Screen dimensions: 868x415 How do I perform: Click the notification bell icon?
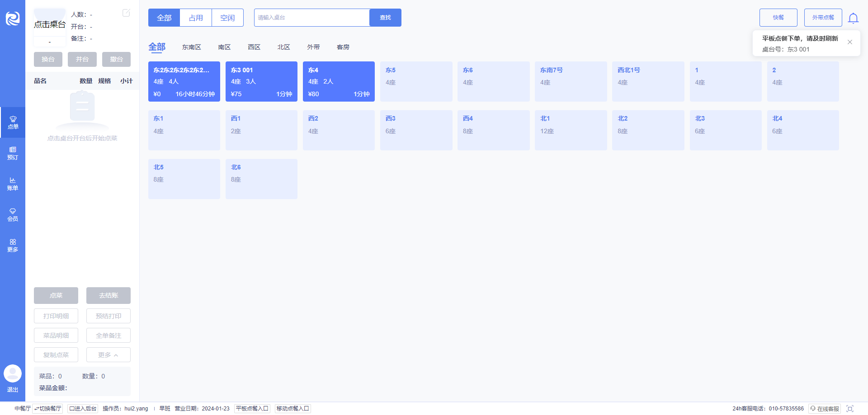coord(853,18)
